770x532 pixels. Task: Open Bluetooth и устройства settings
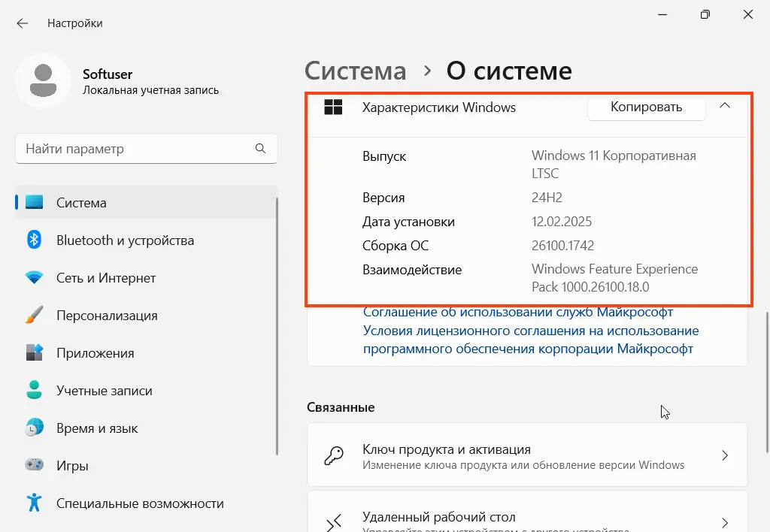pos(147,240)
